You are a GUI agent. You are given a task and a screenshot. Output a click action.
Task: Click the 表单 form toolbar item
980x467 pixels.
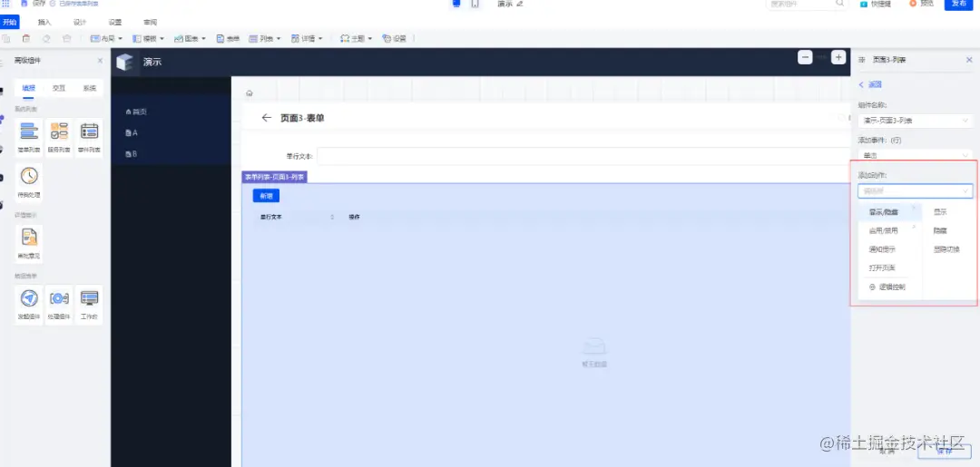pos(228,39)
